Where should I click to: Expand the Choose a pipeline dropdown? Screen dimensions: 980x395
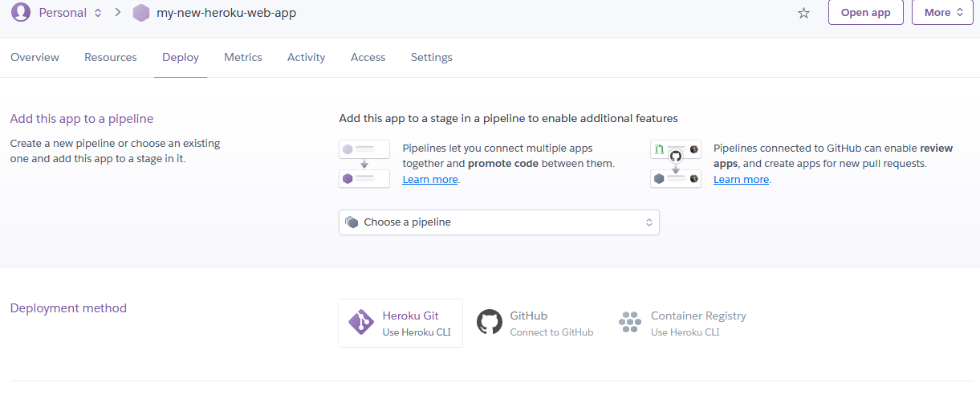click(498, 222)
